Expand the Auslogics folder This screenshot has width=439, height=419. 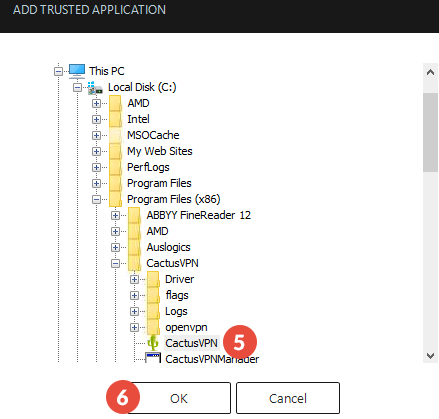click(x=115, y=247)
